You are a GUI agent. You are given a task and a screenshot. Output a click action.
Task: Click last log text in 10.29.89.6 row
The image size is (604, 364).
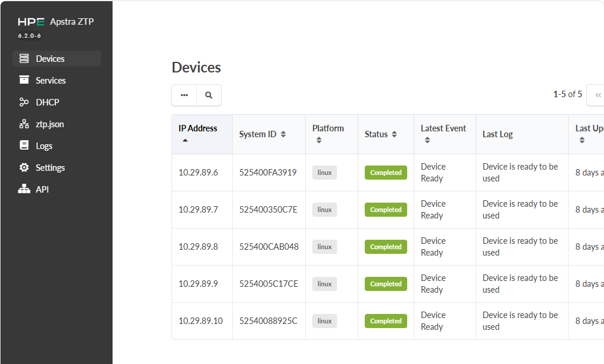[x=520, y=173]
